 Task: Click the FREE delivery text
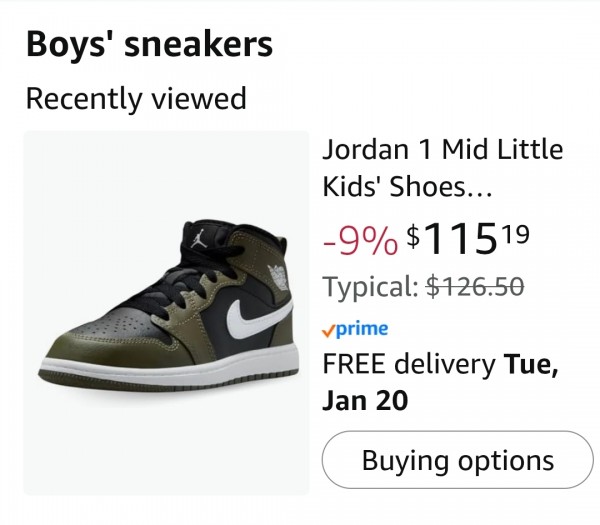click(409, 364)
